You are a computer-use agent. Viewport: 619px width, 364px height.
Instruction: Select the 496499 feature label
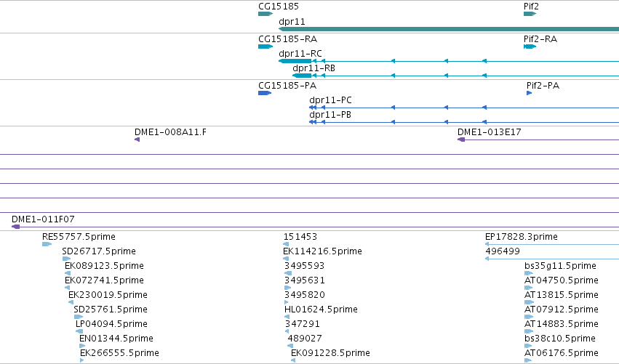click(502, 251)
